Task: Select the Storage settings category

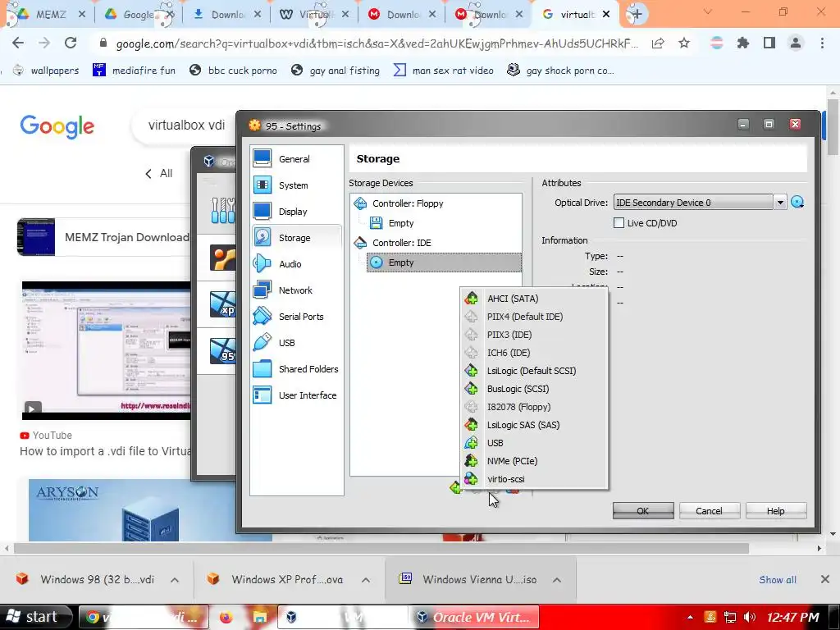Action: (296, 238)
